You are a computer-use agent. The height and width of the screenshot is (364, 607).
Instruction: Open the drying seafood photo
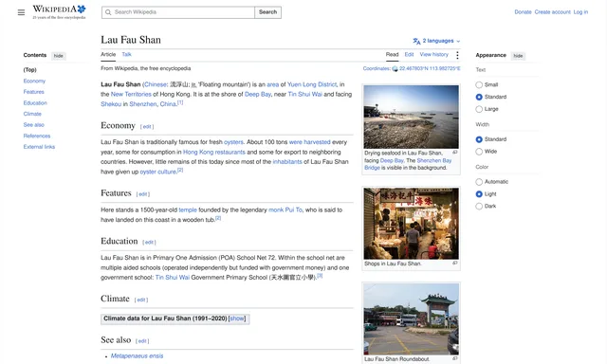pyautogui.click(x=411, y=117)
